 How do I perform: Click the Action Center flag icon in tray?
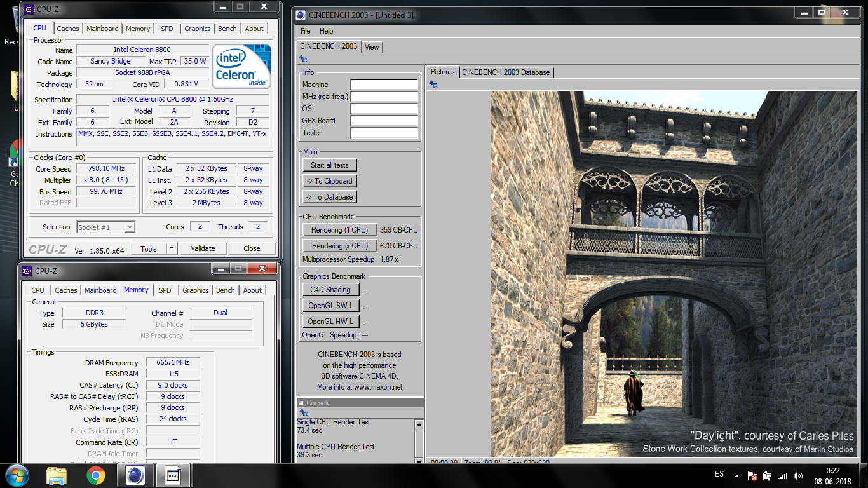coord(752,476)
